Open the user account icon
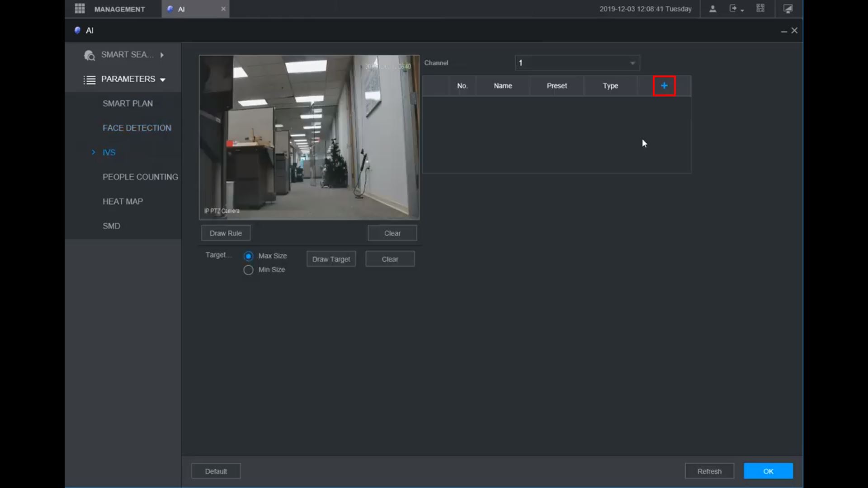This screenshot has width=868, height=488. (712, 9)
